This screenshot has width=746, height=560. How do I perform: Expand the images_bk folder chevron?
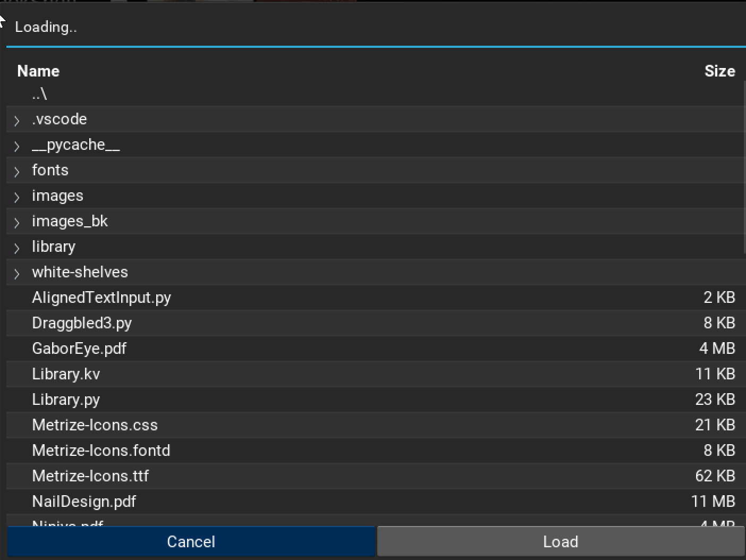tap(16, 223)
